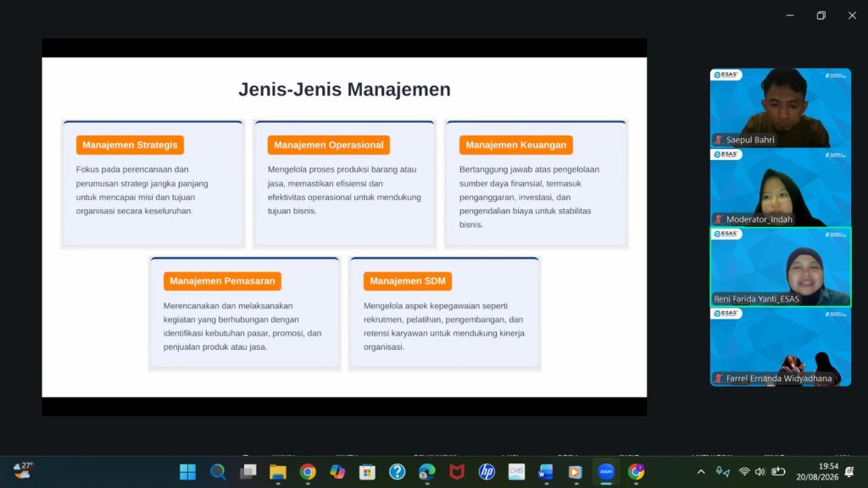Screen dimensions: 868x488
Task: Open the clock showing 19:54
Action: click(x=818, y=471)
